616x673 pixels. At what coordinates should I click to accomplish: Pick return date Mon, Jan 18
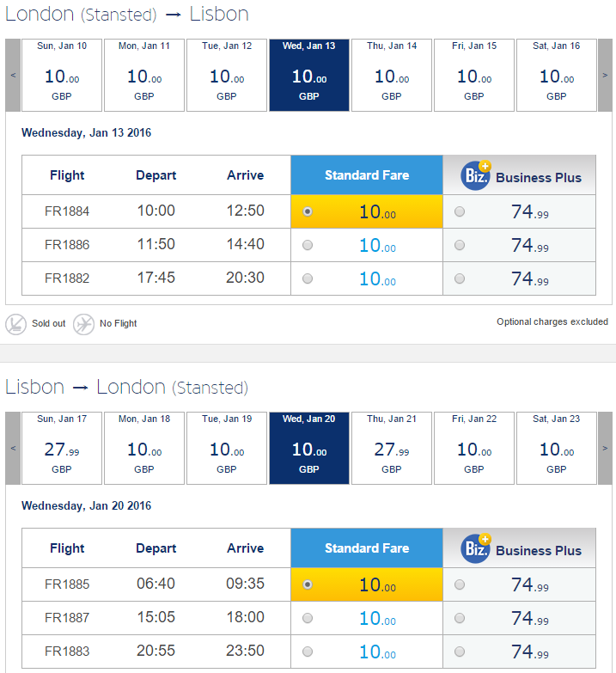(144, 448)
